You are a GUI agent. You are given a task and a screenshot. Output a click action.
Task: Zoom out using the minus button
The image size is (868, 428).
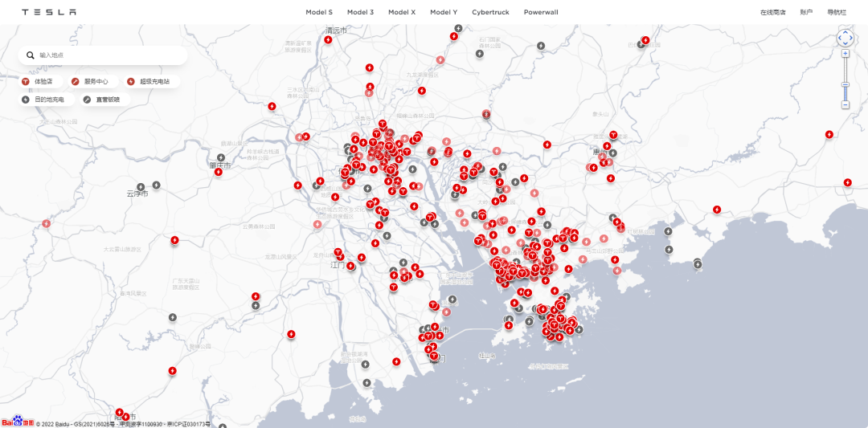(845, 105)
